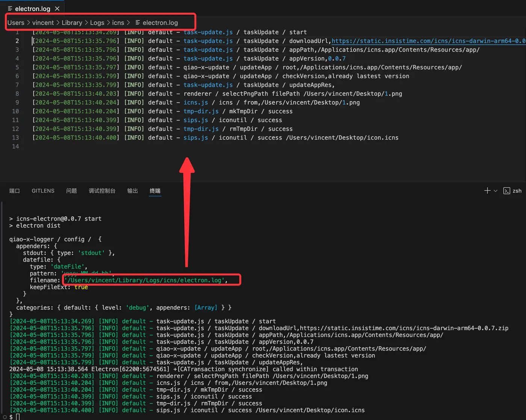Click the vincent breadcrumb segment
Viewport: 526px width, 420px height.
[x=43, y=23]
